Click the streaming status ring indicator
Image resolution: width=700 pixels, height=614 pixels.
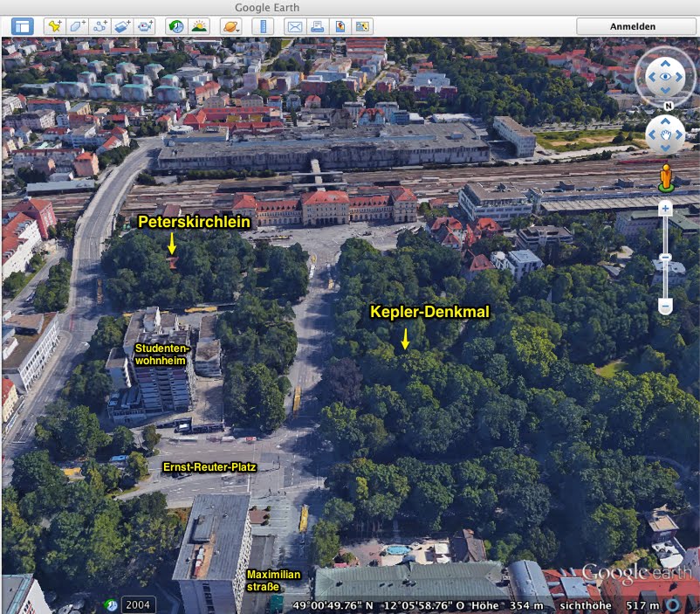coord(673,605)
